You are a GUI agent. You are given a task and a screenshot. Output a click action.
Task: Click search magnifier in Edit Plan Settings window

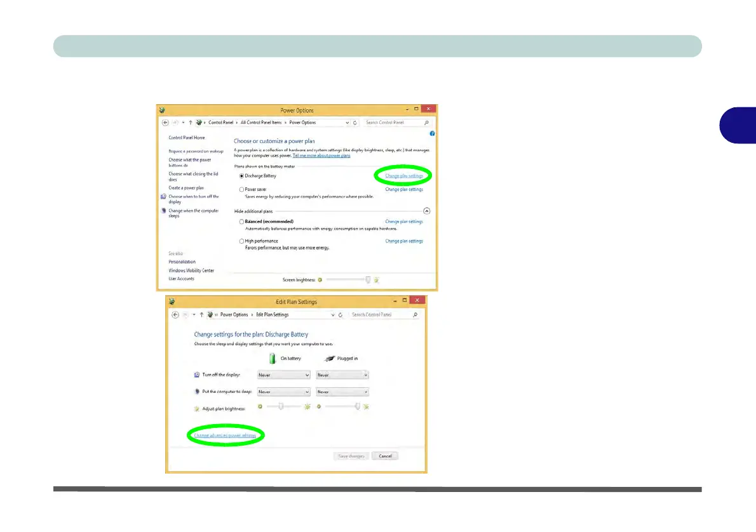(x=415, y=315)
